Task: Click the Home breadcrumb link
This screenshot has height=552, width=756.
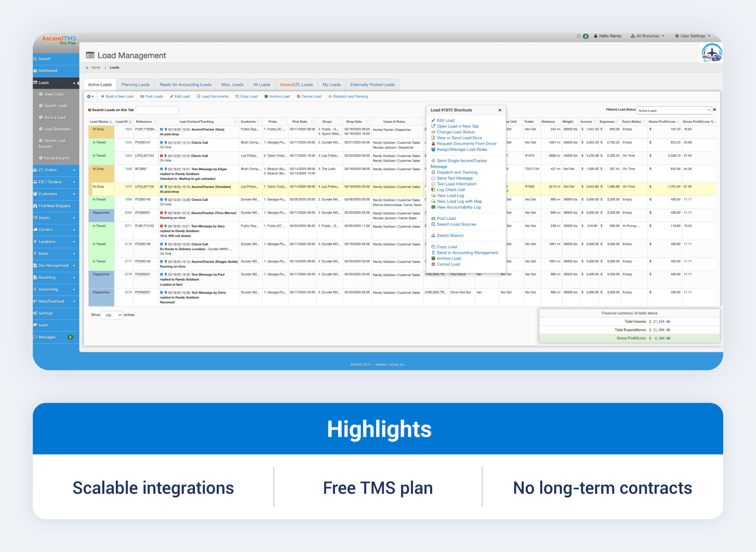Action: coord(96,68)
